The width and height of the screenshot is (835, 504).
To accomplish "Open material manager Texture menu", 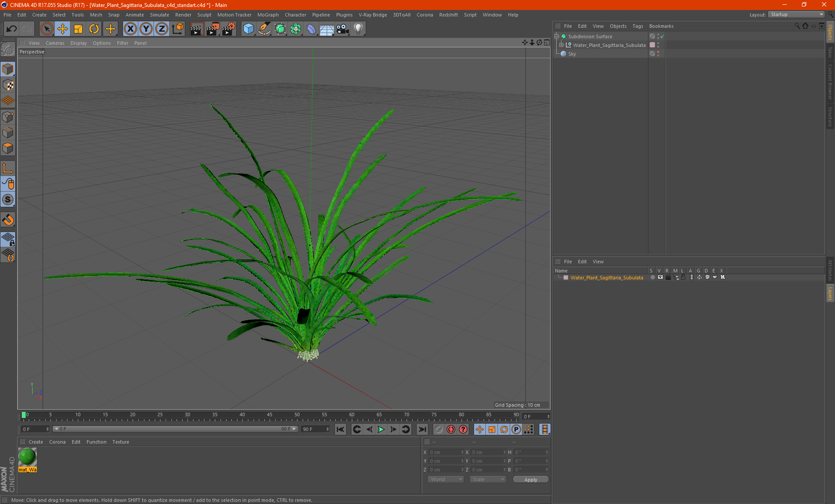I will (x=120, y=442).
